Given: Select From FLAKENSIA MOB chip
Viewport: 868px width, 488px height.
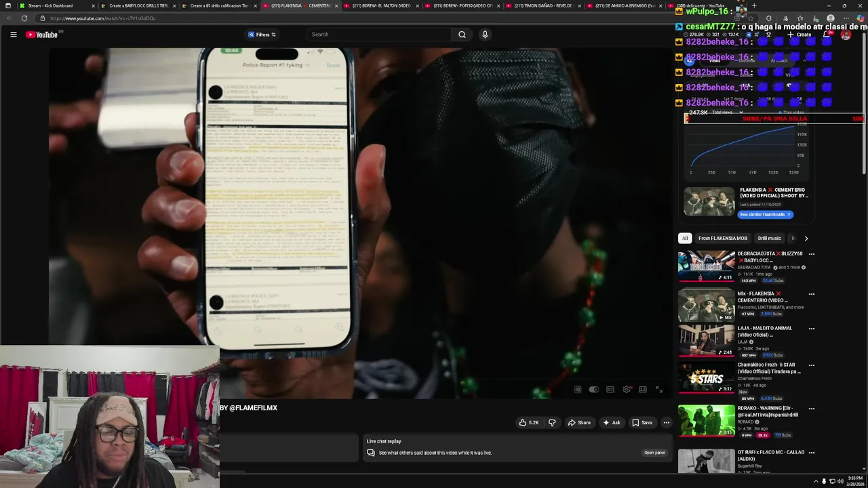Looking at the screenshot, I should click(x=723, y=239).
